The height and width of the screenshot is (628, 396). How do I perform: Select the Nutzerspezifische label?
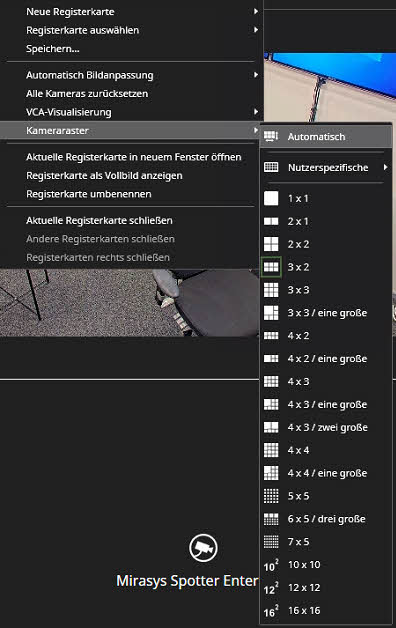tap(328, 167)
